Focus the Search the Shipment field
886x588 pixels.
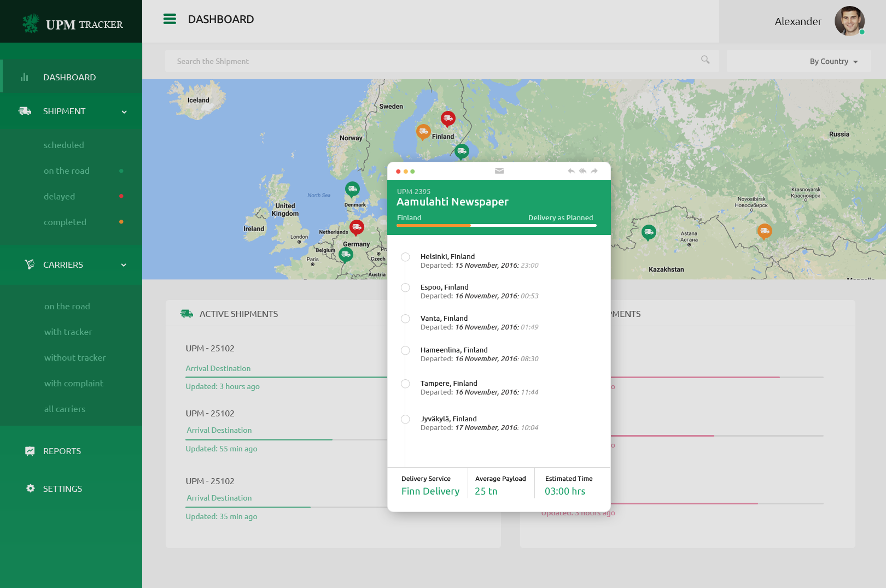pyautogui.click(x=442, y=61)
